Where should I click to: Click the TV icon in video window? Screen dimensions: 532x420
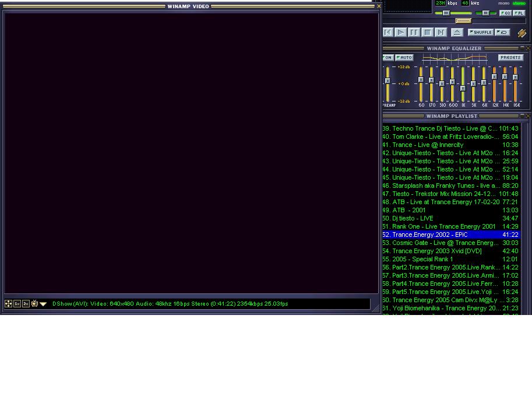pos(34,304)
